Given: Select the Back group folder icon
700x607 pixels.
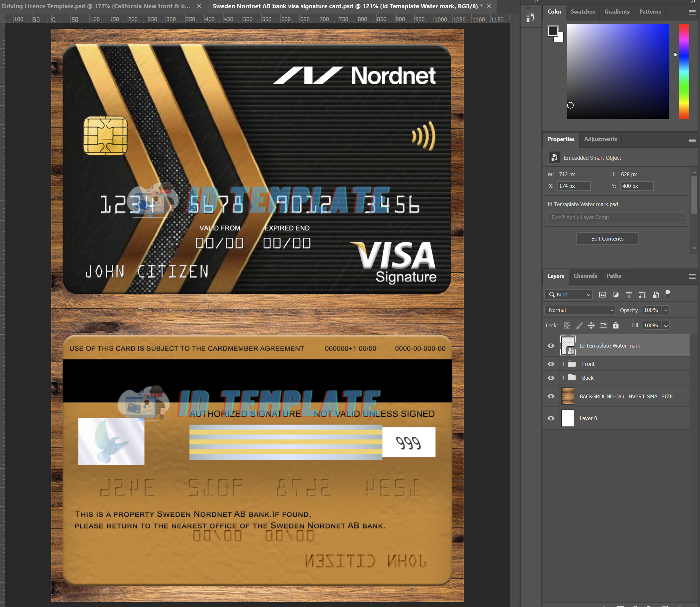Looking at the screenshot, I should 572,378.
